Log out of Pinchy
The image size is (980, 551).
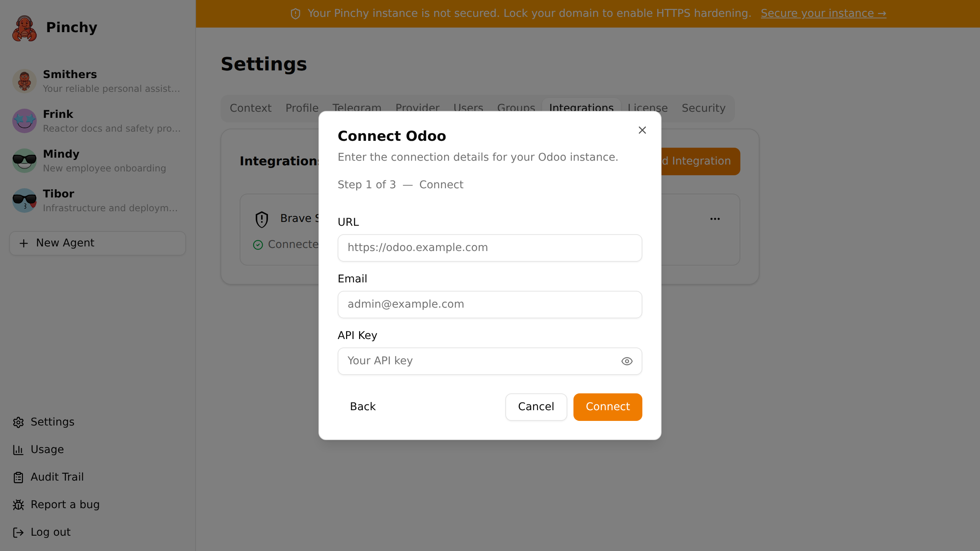51,532
